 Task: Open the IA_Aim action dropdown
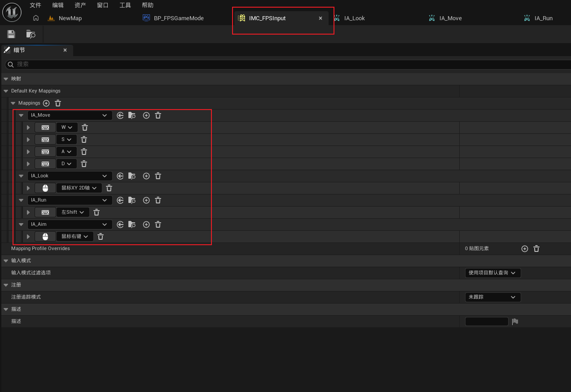[x=70, y=225]
